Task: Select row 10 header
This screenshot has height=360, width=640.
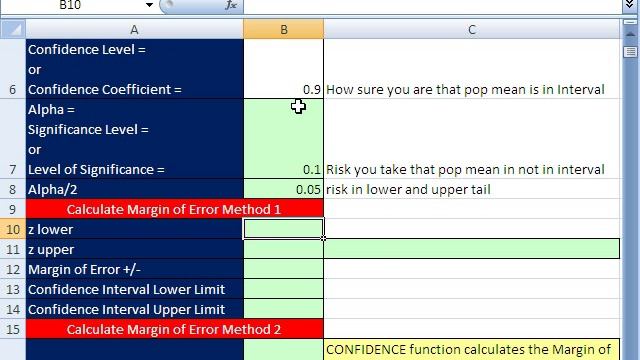Action: [13, 229]
